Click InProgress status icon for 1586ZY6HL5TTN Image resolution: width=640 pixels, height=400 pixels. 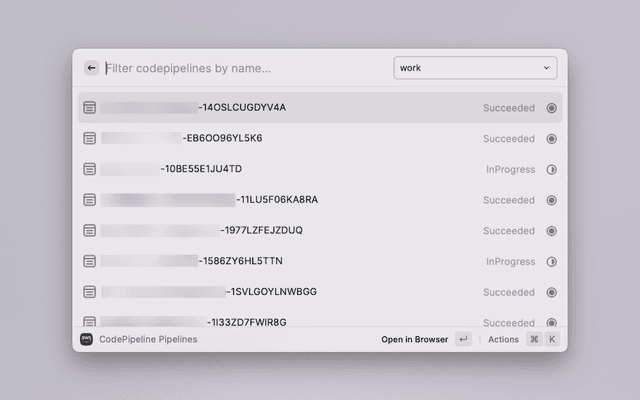[x=551, y=262]
